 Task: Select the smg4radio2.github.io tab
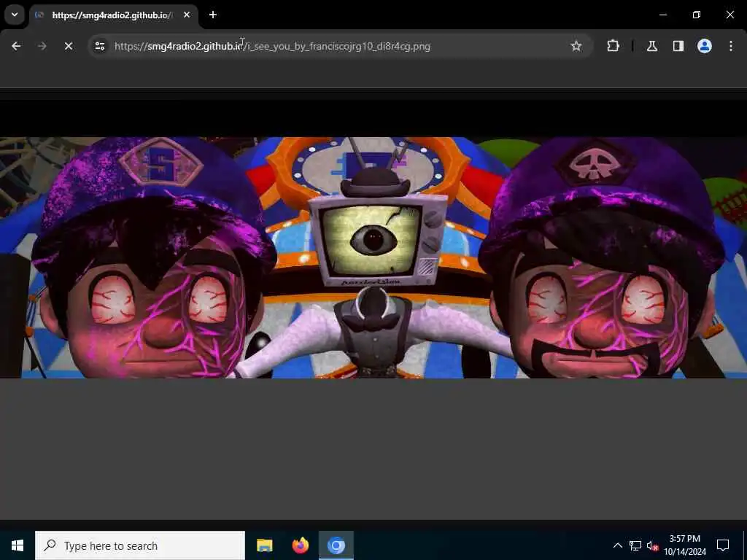[x=112, y=15]
